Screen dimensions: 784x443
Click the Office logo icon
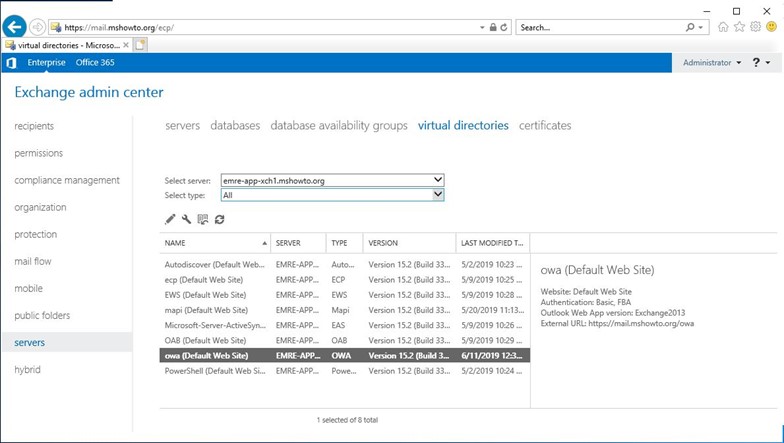click(11, 62)
